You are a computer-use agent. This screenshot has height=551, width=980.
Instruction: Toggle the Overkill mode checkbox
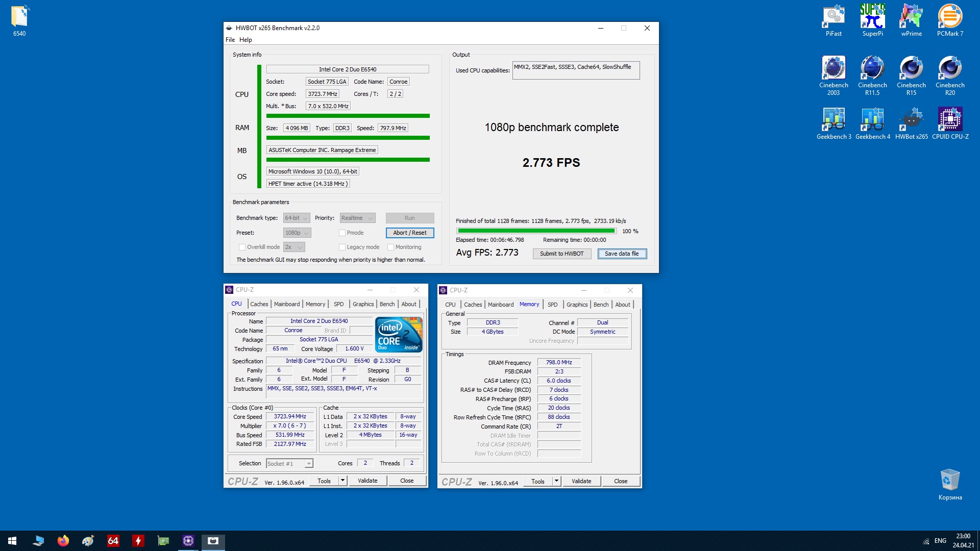(x=242, y=247)
